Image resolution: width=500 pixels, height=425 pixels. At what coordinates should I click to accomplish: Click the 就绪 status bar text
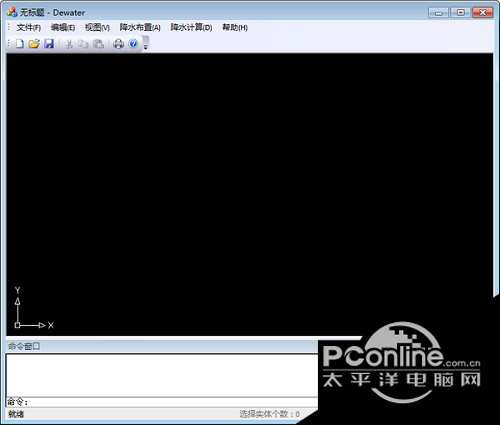coord(16,414)
